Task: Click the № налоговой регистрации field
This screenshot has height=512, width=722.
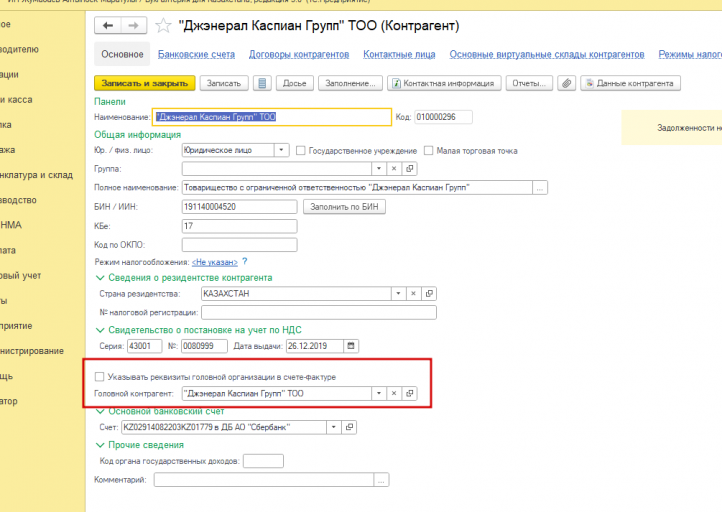Action: pyautogui.click(x=319, y=313)
